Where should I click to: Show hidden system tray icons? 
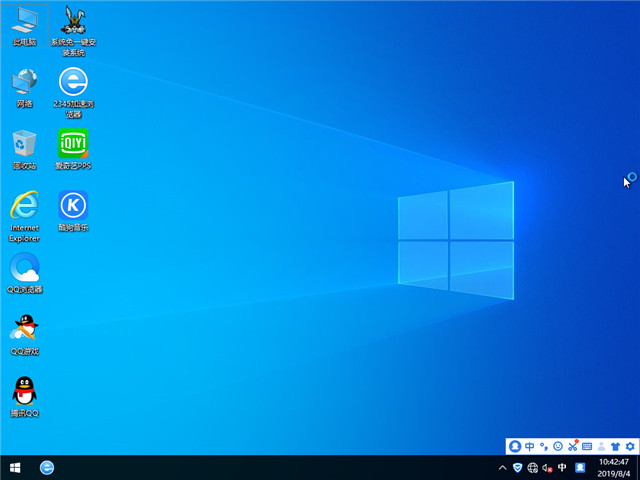pos(502,468)
